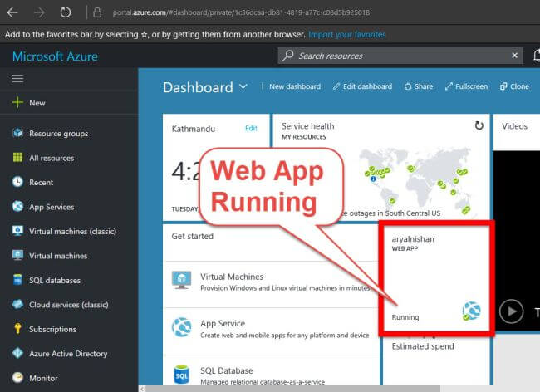The image size is (540, 392).
Task: Clear the search box with the X
Action: (514, 56)
